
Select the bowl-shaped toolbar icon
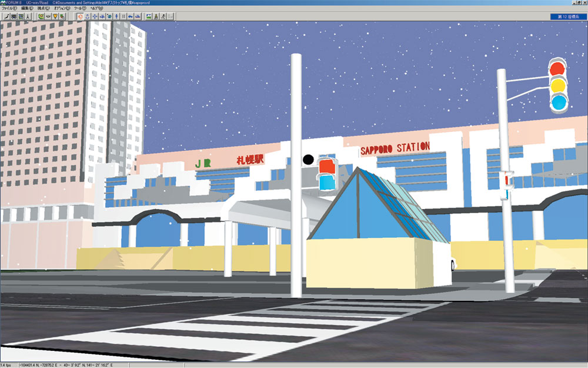(48, 16)
